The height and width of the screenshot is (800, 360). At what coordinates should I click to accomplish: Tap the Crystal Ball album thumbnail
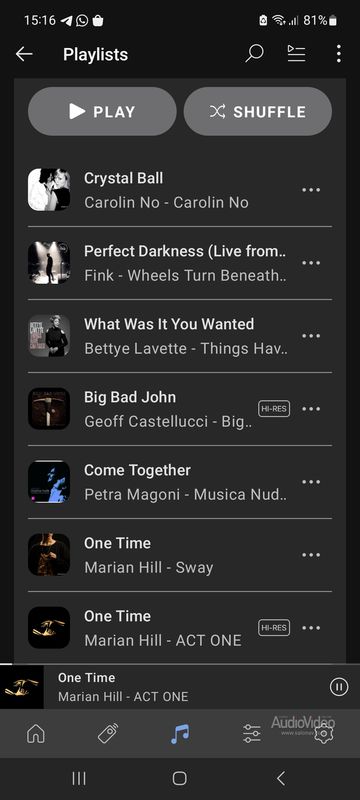49,190
